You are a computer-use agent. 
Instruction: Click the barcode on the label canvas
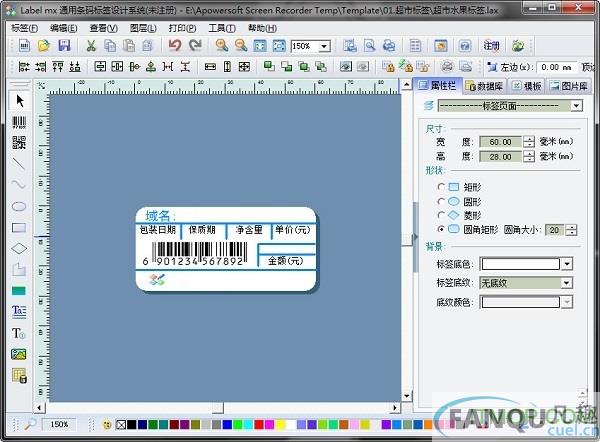pyautogui.click(x=195, y=254)
